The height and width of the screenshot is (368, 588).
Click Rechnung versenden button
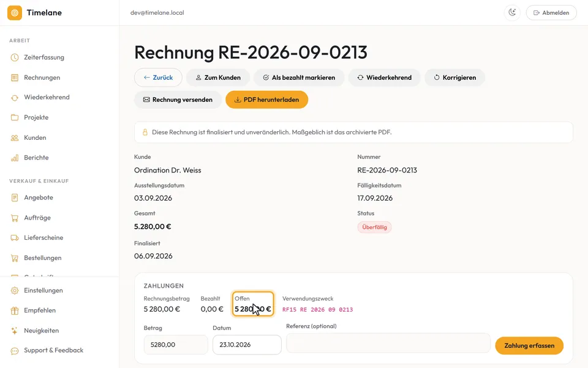pyautogui.click(x=178, y=99)
